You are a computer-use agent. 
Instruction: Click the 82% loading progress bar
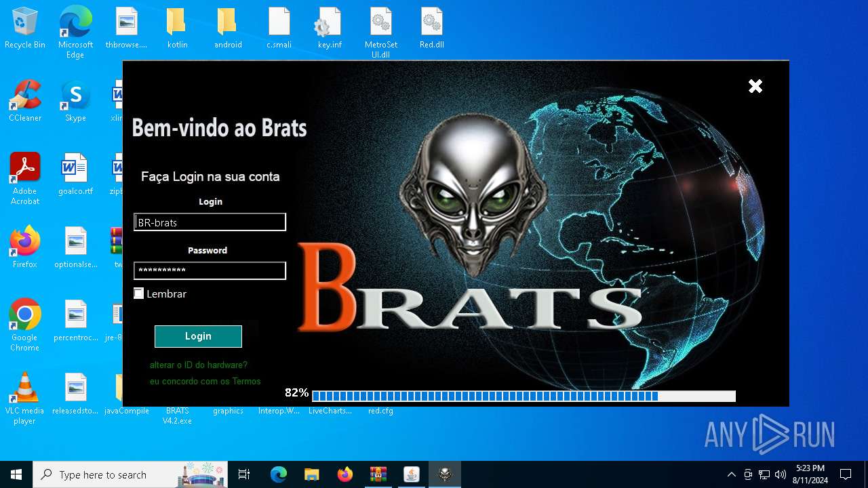point(524,396)
